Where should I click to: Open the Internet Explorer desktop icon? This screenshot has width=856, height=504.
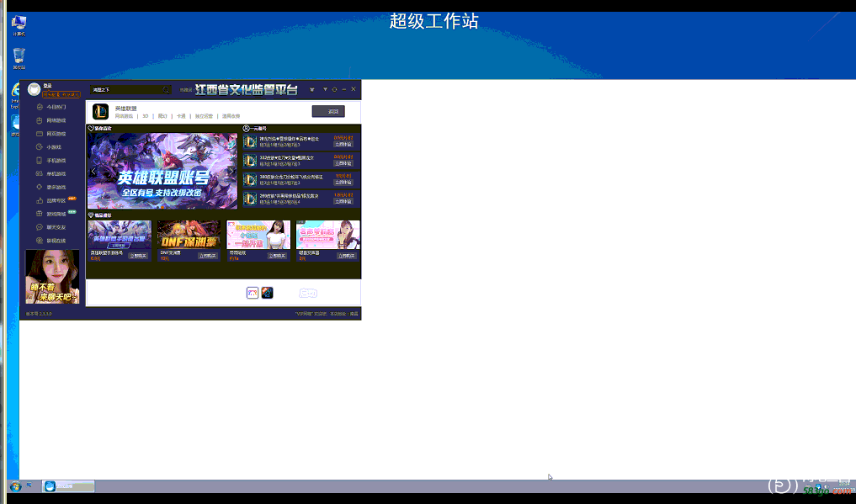(15, 95)
